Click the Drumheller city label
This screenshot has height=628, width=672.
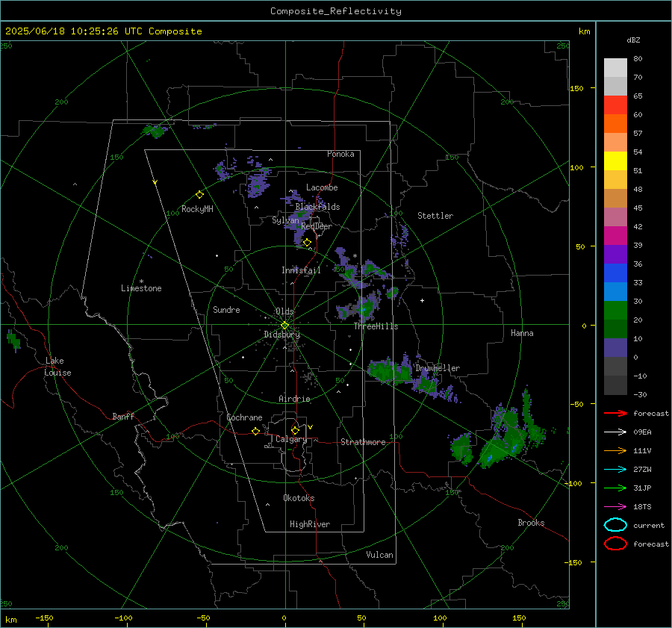coord(438,368)
